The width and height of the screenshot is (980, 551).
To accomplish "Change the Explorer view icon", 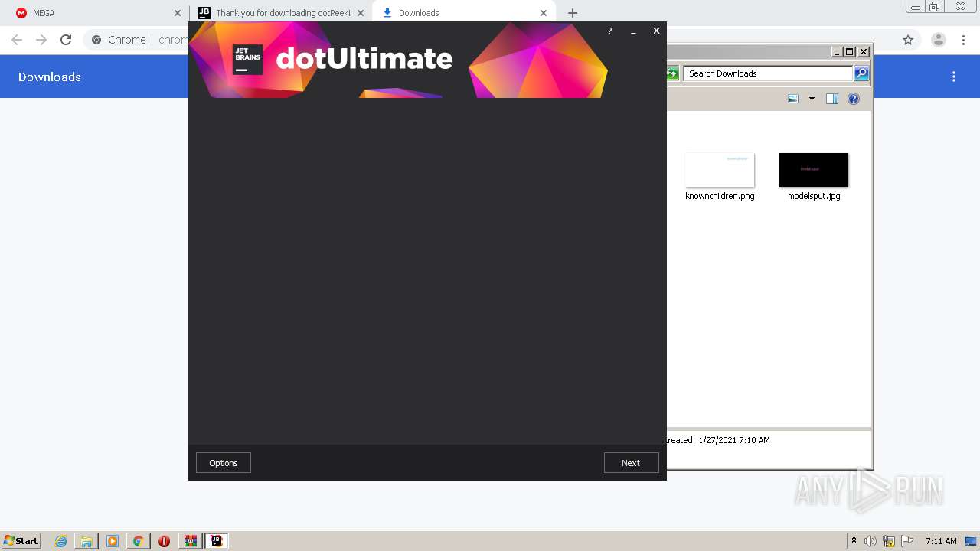I will [793, 99].
